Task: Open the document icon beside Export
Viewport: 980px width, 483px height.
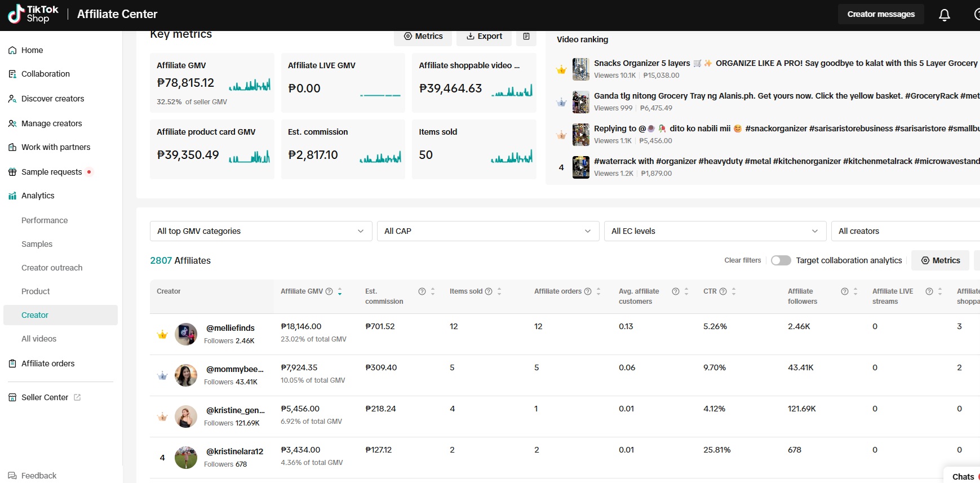Action: (526, 36)
